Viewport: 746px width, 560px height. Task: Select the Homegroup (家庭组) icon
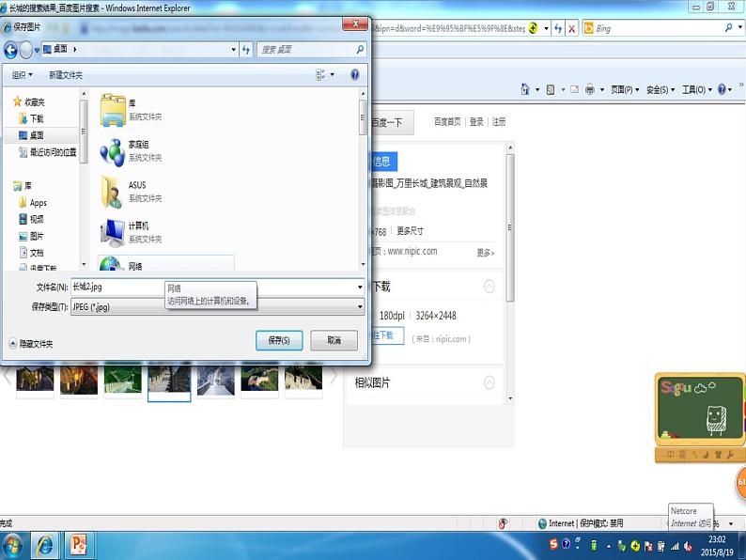(x=113, y=151)
